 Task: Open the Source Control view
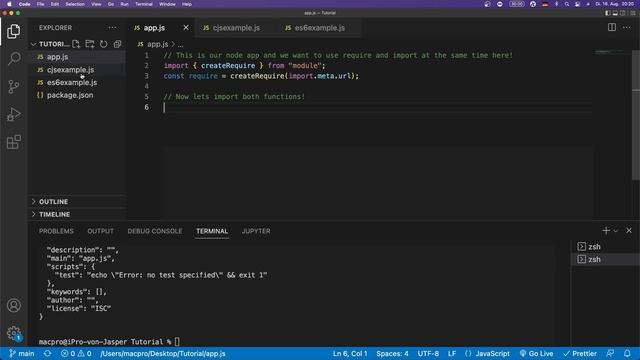click(13, 87)
